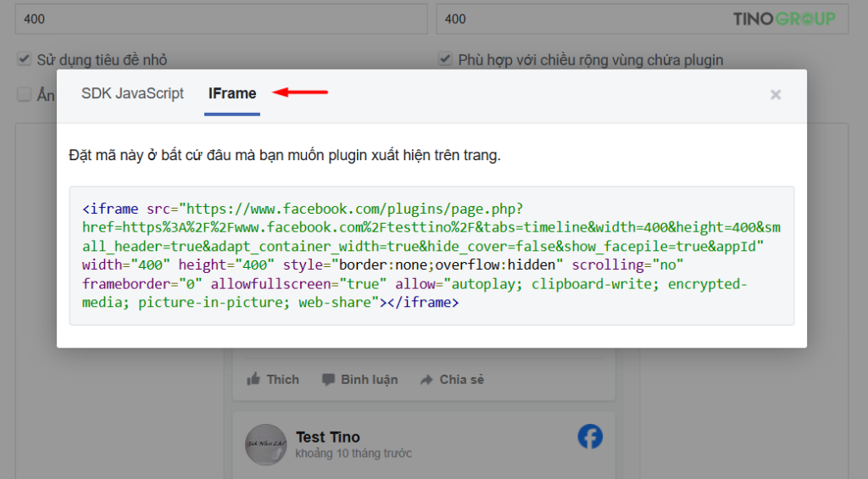Image resolution: width=868 pixels, height=479 pixels.
Task: Click the Bình luận comment bubble icon
Action: [x=328, y=380]
